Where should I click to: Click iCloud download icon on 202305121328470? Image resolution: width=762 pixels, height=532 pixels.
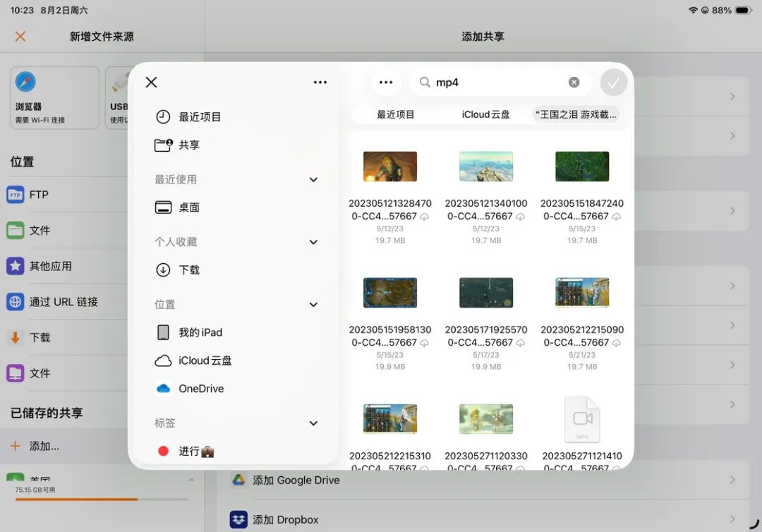[x=424, y=217]
